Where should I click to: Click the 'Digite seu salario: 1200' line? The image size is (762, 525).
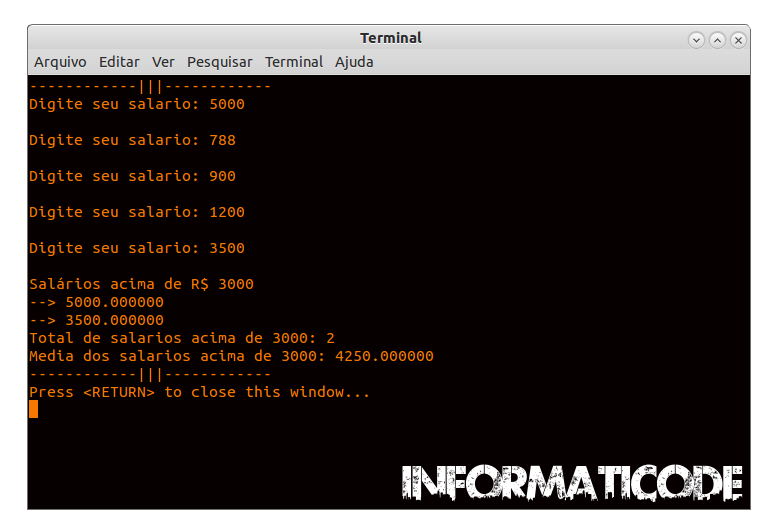[x=137, y=212]
